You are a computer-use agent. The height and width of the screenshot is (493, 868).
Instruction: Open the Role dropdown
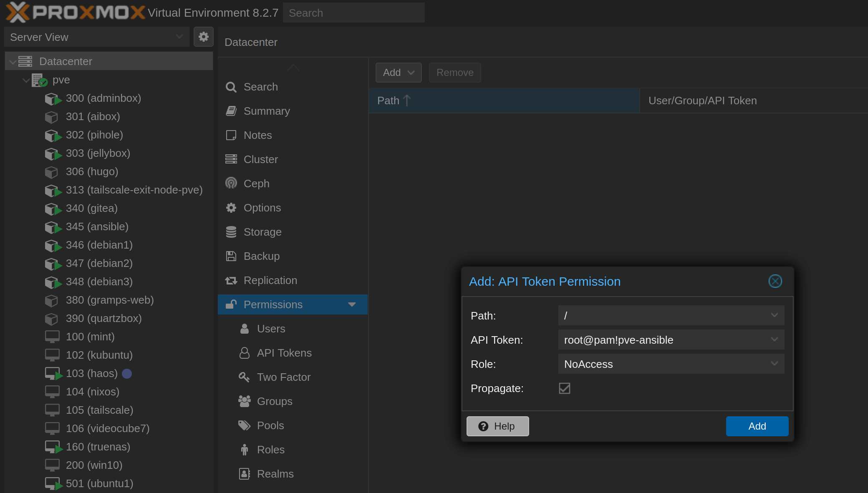pos(774,364)
